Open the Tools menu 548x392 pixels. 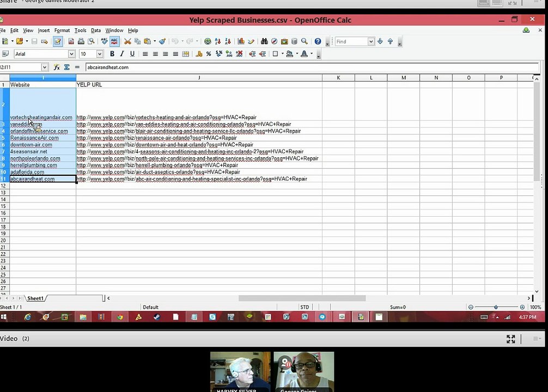pyautogui.click(x=81, y=30)
